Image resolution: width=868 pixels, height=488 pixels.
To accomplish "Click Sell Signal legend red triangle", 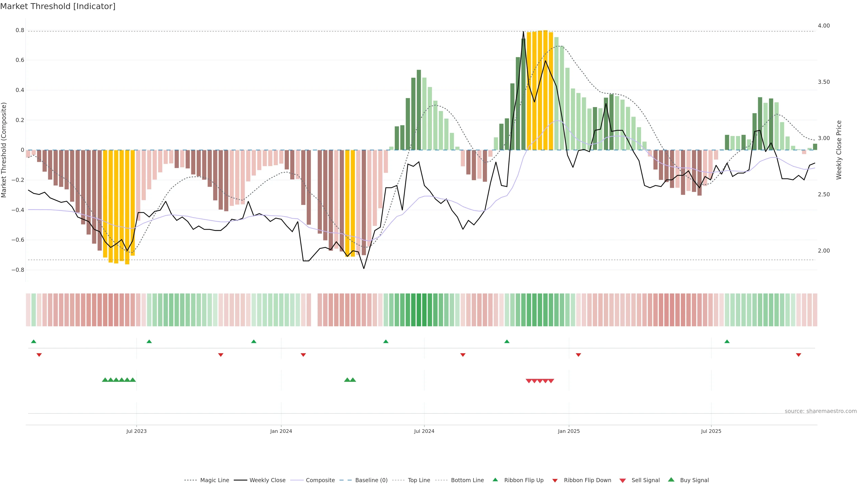I will click(623, 481).
